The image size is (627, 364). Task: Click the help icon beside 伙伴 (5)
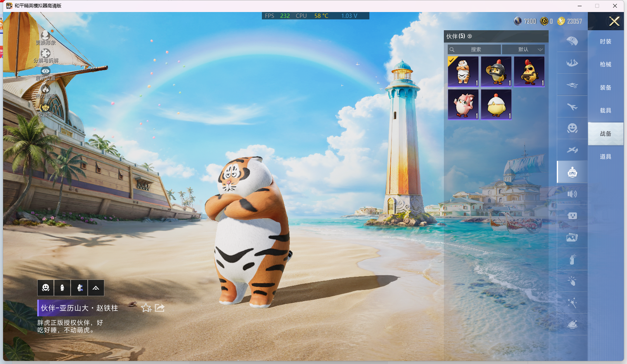click(x=470, y=36)
